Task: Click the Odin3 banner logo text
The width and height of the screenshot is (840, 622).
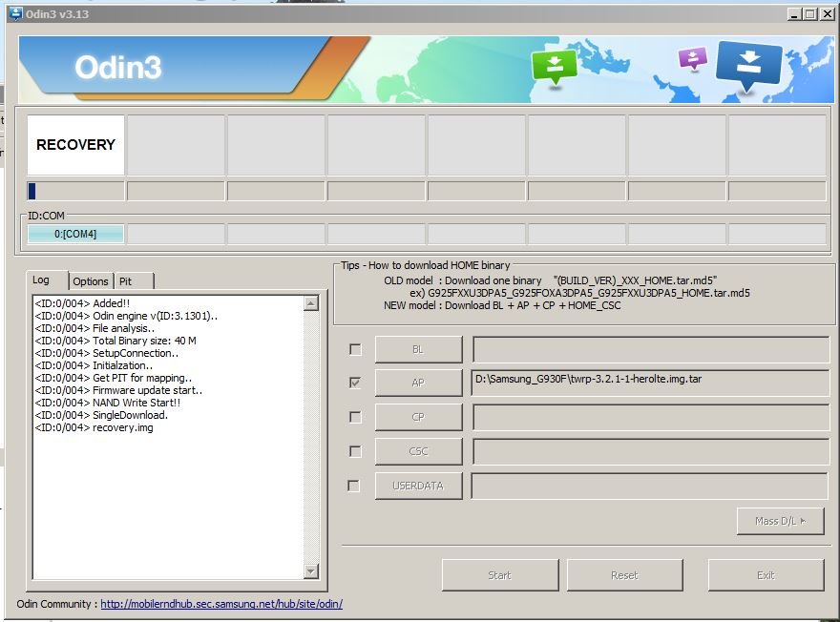Action: (117, 68)
